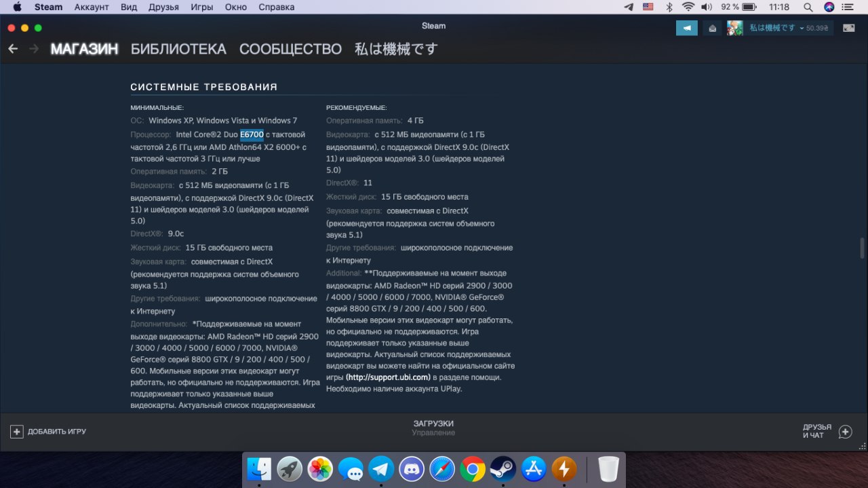
Task: Click the page vertical scrollbar thumb
Action: [x=863, y=248]
